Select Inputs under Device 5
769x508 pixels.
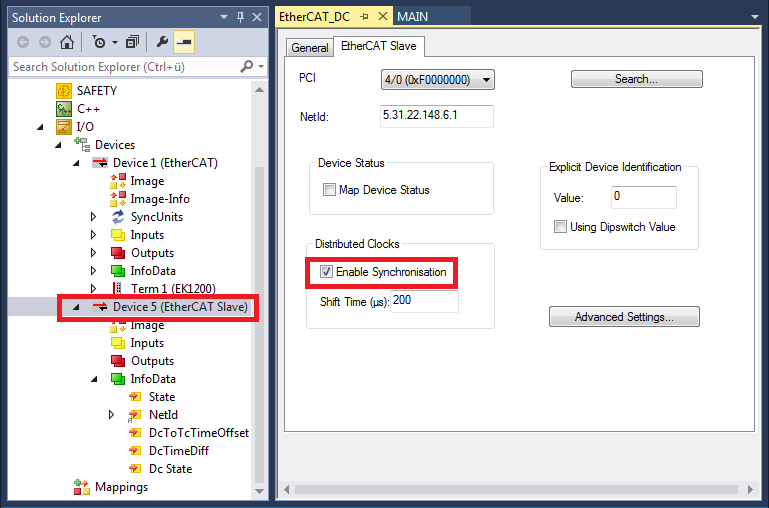click(147, 343)
